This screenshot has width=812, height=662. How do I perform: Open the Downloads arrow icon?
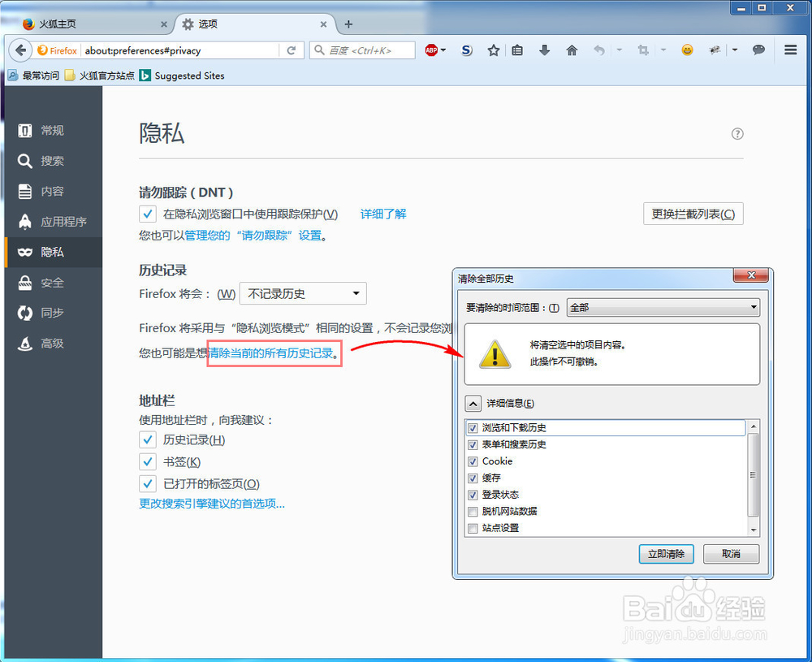(544, 50)
